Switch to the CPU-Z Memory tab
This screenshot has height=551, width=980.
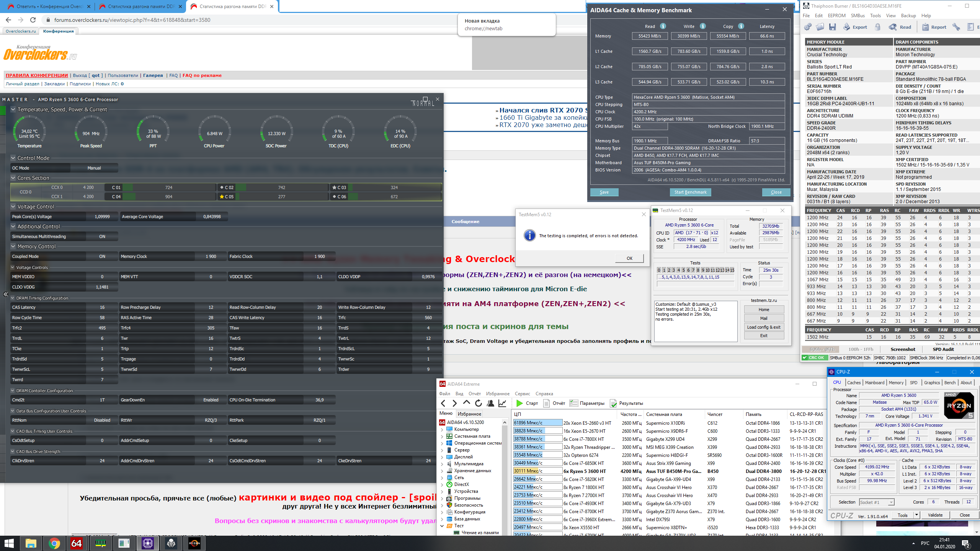896,383
